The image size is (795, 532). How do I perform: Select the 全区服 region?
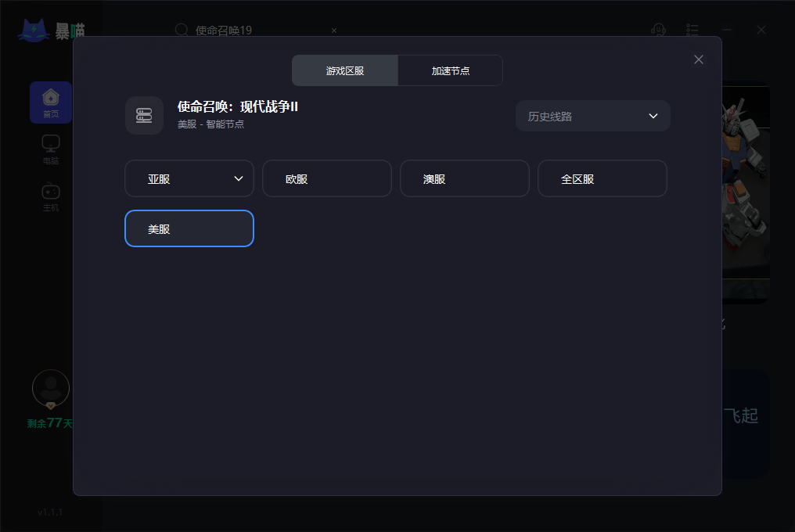603,178
